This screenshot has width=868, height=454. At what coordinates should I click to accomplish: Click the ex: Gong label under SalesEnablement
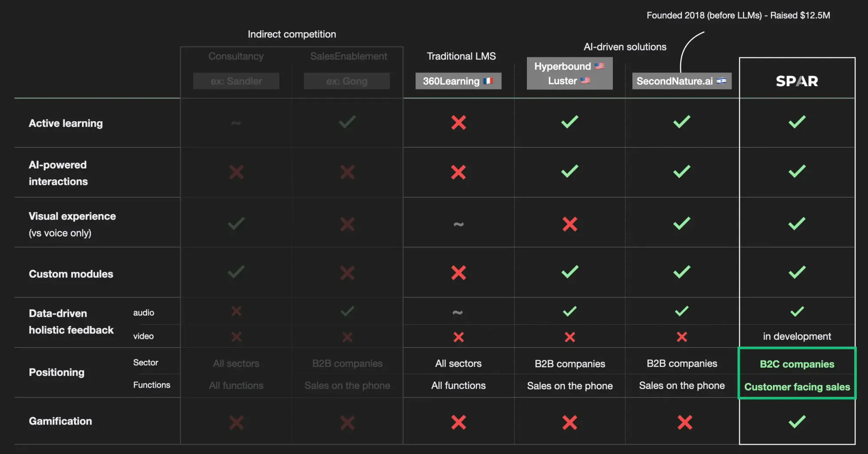tap(346, 81)
